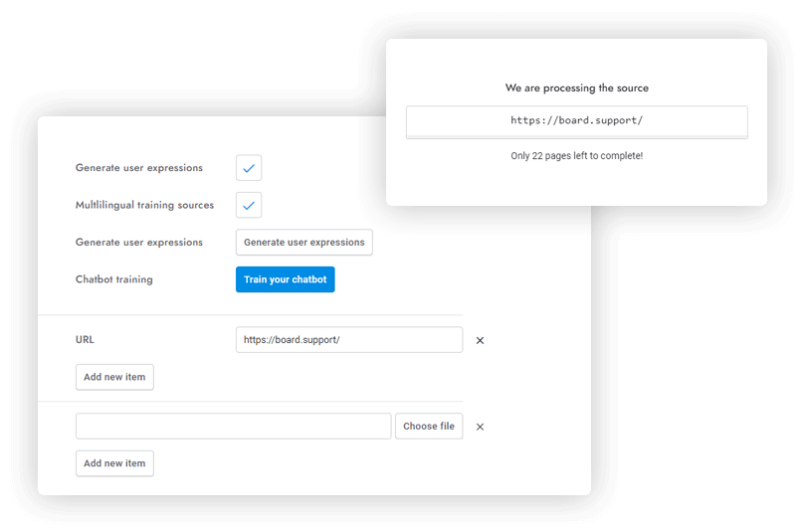Click the URL field containing https://board.support/
The width and height of the screenshot is (805, 532).
tap(349, 340)
